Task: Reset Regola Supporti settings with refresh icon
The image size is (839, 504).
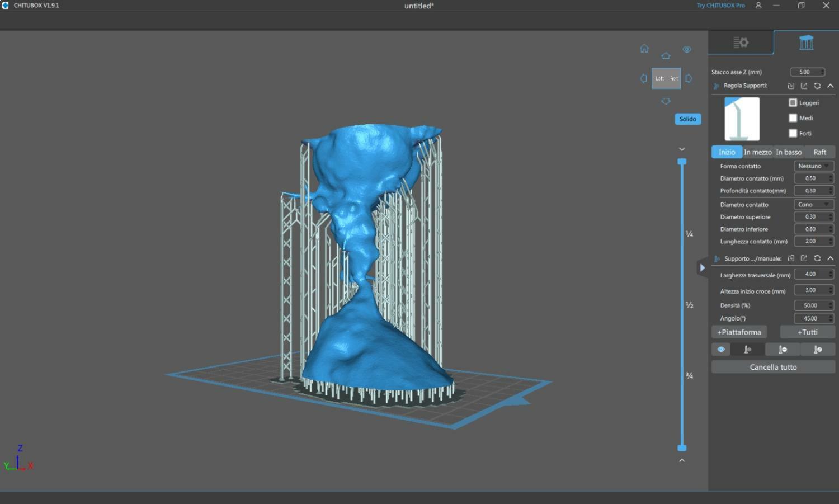Action: (x=817, y=86)
